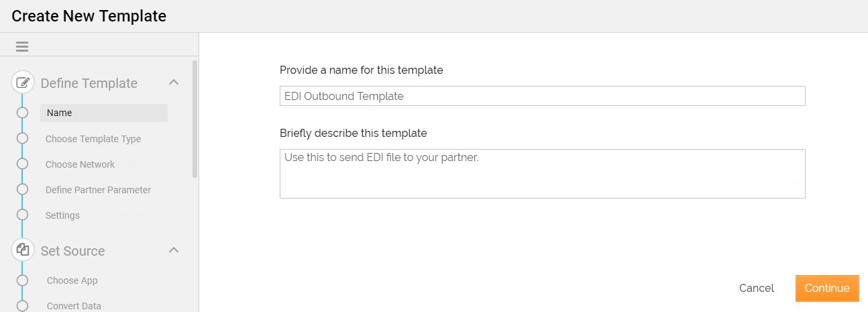Click the Choose App step circle
The width and height of the screenshot is (868, 312).
tap(22, 280)
